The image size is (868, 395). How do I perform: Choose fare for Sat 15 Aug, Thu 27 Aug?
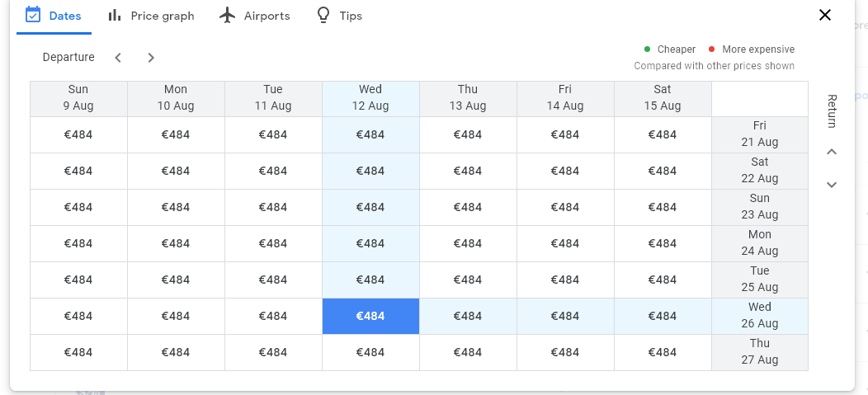(x=663, y=352)
